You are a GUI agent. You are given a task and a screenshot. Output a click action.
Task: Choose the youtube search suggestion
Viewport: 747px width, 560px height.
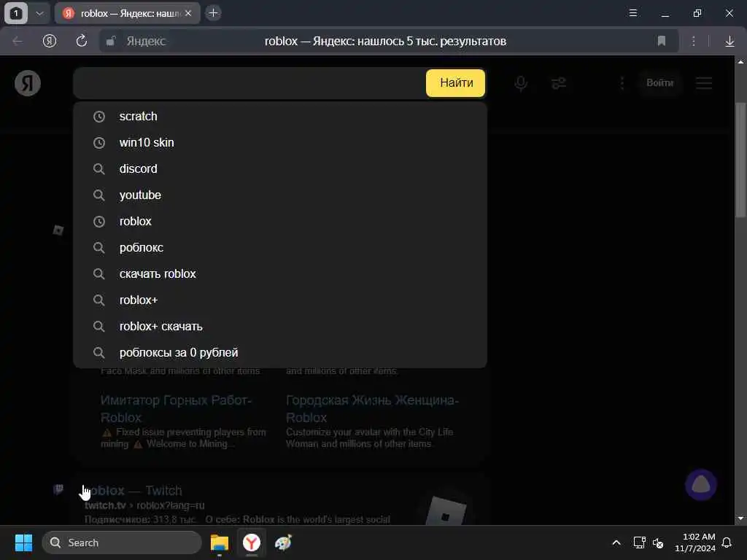280,195
